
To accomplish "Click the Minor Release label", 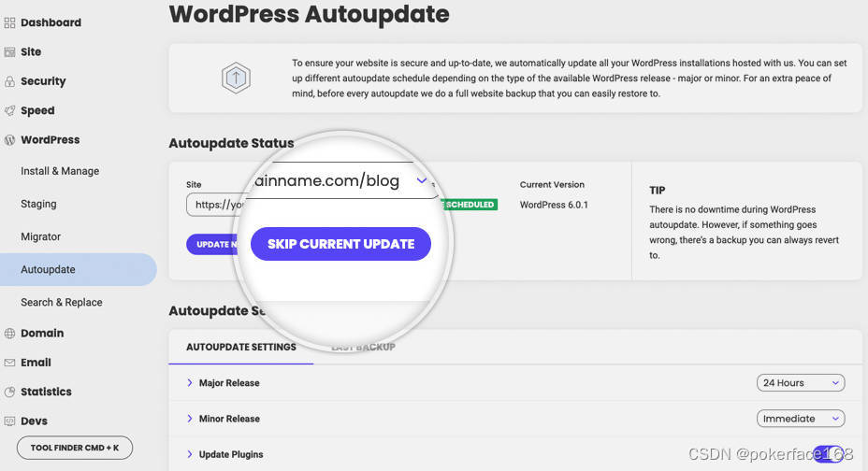I will pyautogui.click(x=229, y=419).
